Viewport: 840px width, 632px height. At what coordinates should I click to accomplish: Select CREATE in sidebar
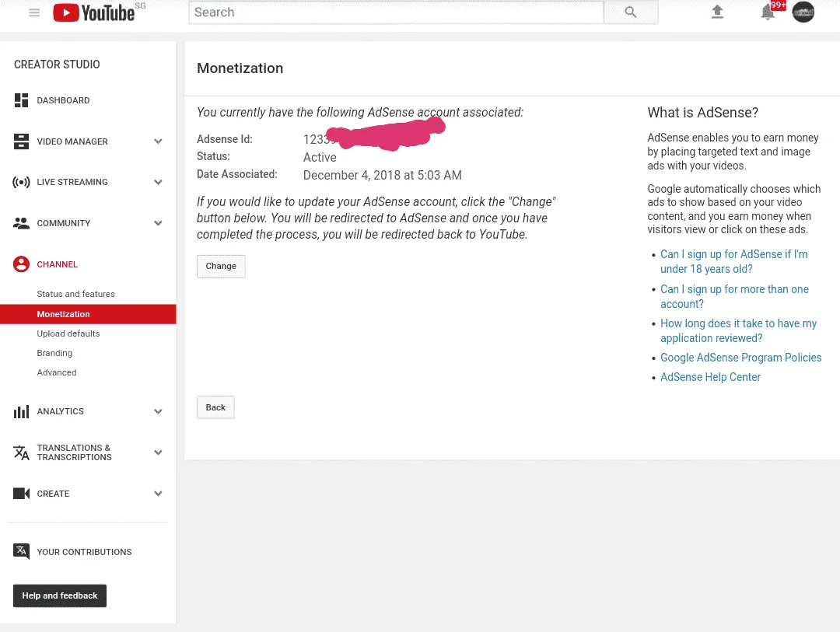pos(53,494)
